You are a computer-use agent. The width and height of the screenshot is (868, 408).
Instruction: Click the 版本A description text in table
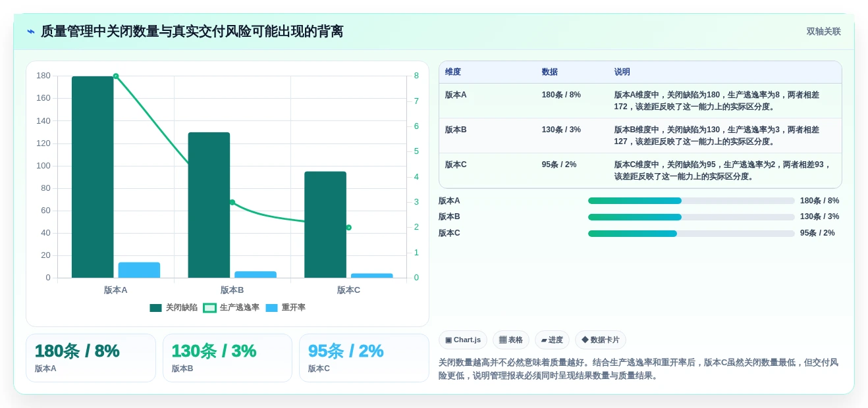coord(717,101)
